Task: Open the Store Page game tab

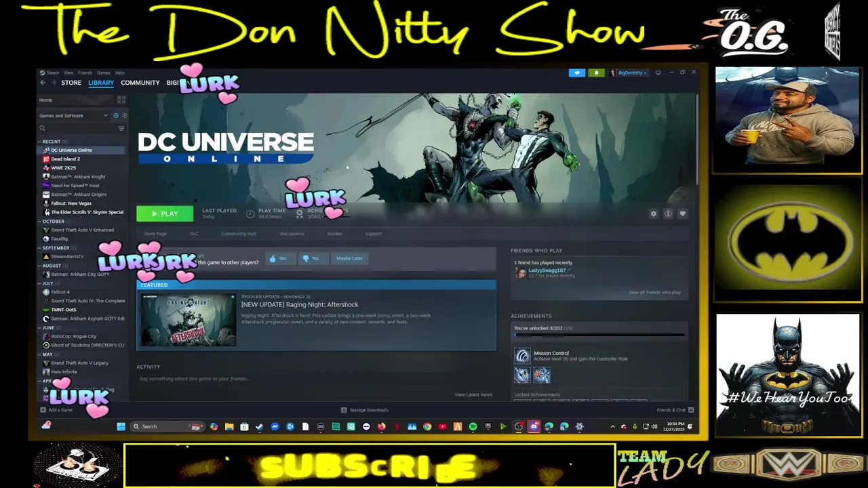Action: pyautogui.click(x=155, y=234)
